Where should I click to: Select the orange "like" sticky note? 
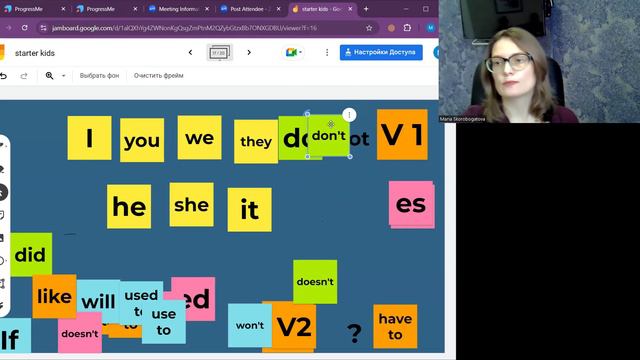54,296
